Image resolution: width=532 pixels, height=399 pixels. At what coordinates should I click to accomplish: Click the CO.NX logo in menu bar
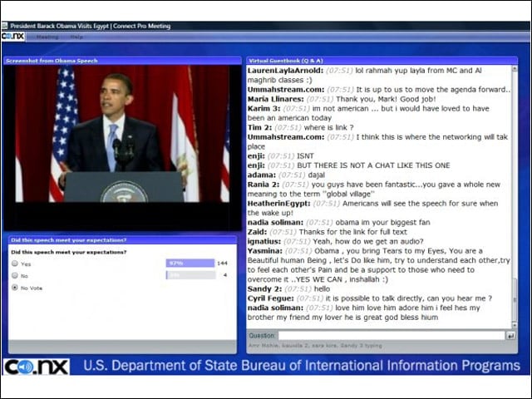click(13, 37)
